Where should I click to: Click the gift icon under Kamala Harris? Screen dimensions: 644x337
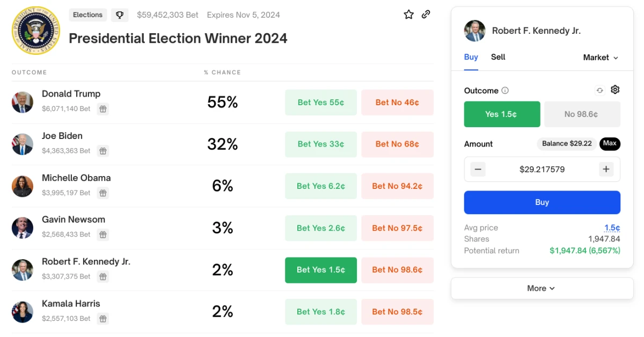pyautogui.click(x=103, y=319)
